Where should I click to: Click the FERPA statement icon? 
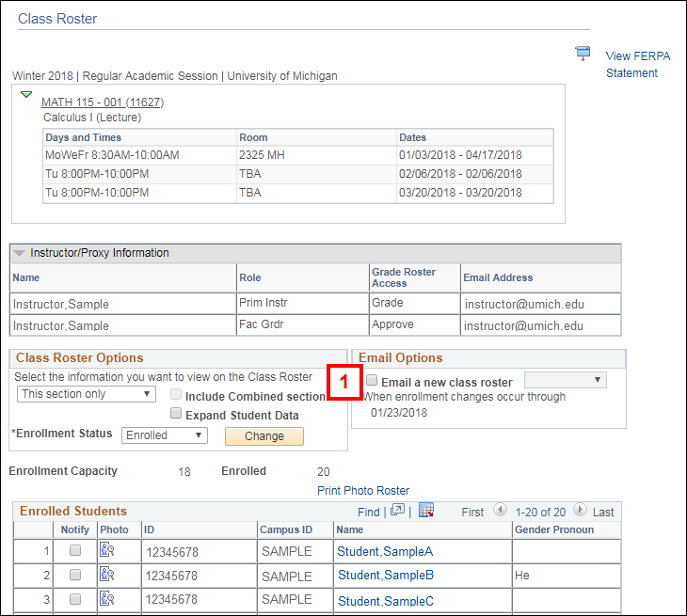583,54
